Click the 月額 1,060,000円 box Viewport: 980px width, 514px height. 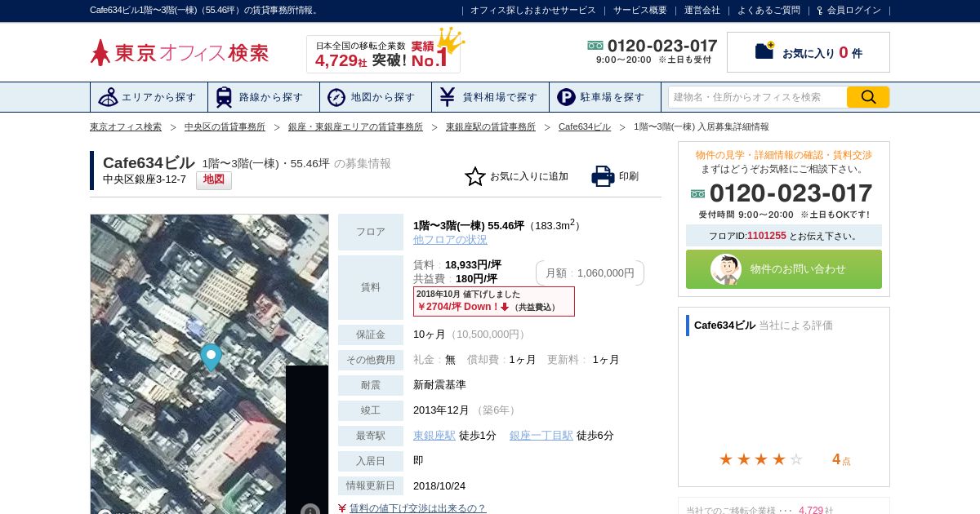coord(590,273)
